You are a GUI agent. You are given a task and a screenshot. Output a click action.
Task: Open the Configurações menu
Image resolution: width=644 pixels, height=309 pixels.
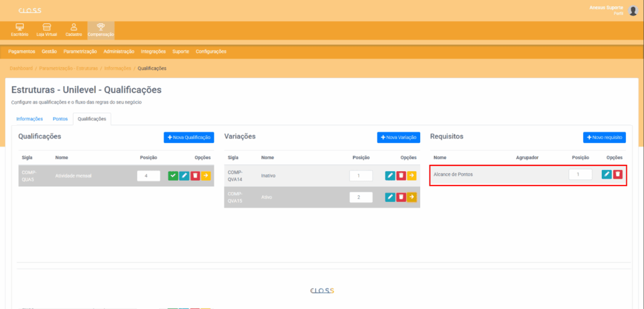211,52
